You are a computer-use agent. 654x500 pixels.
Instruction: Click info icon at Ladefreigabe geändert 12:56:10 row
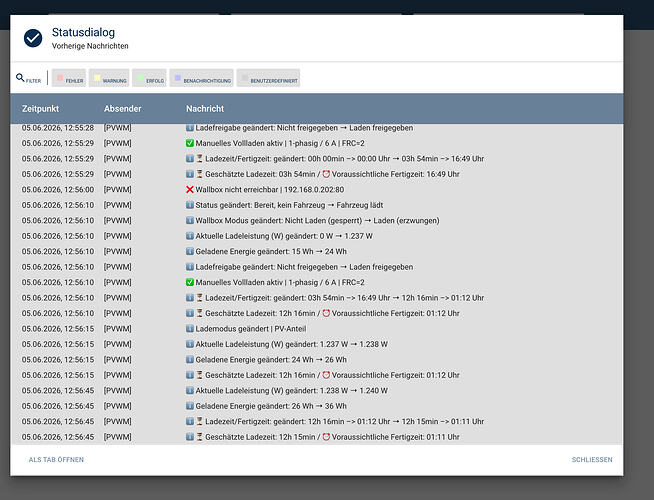click(190, 267)
